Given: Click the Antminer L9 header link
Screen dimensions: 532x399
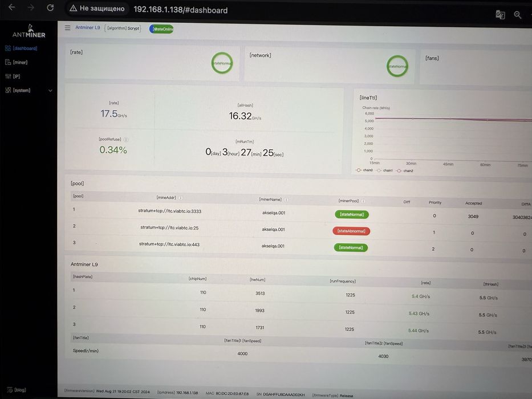Looking at the screenshot, I should pos(88,27).
